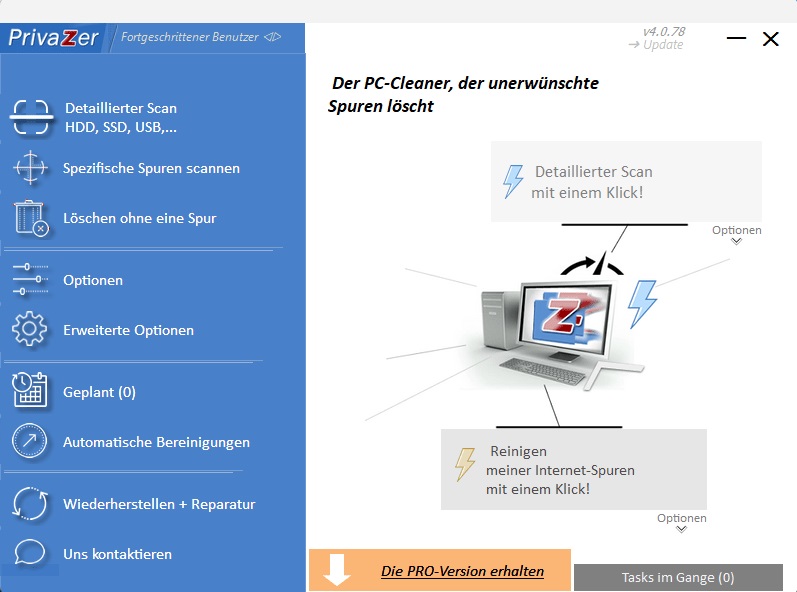Image resolution: width=797 pixels, height=592 pixels.
Task: Click the Automatische Bereinigungen clock icon
Action: (30, 441)
